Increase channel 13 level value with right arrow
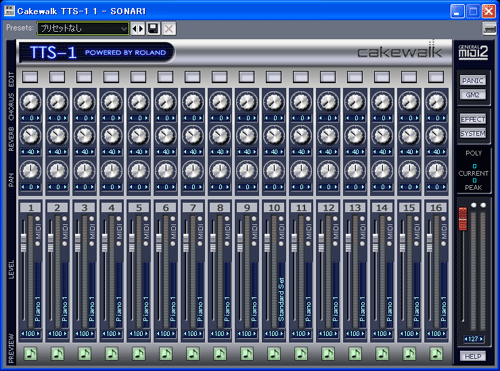This screenshot has height=371, width=500. click(363, 334)
